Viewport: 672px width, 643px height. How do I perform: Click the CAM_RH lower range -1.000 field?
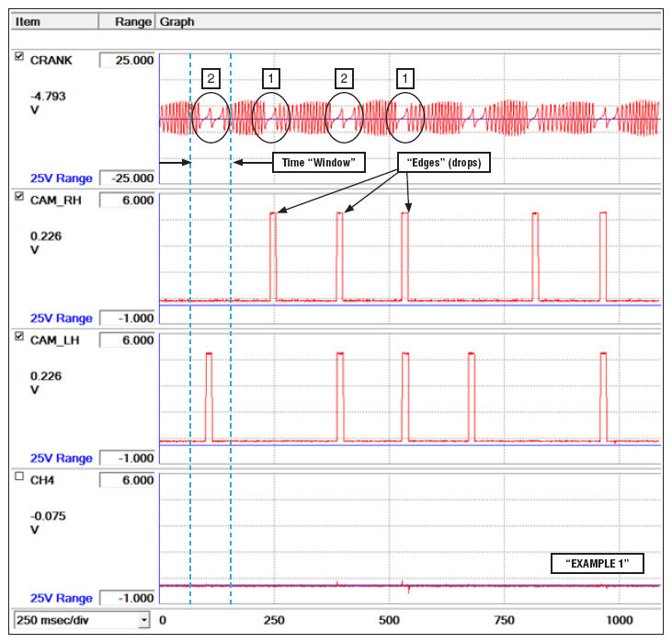(x=127, y=318)
